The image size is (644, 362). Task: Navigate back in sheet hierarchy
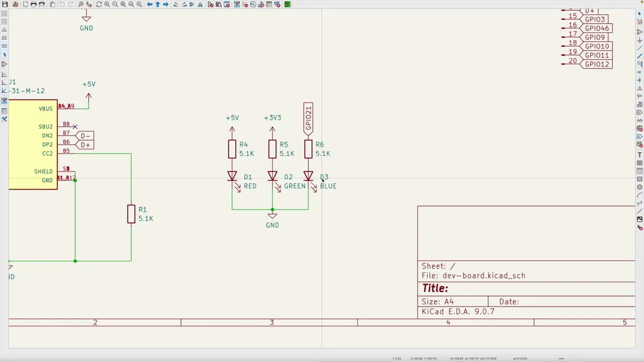pyautogui.click(x=149, y=5)
